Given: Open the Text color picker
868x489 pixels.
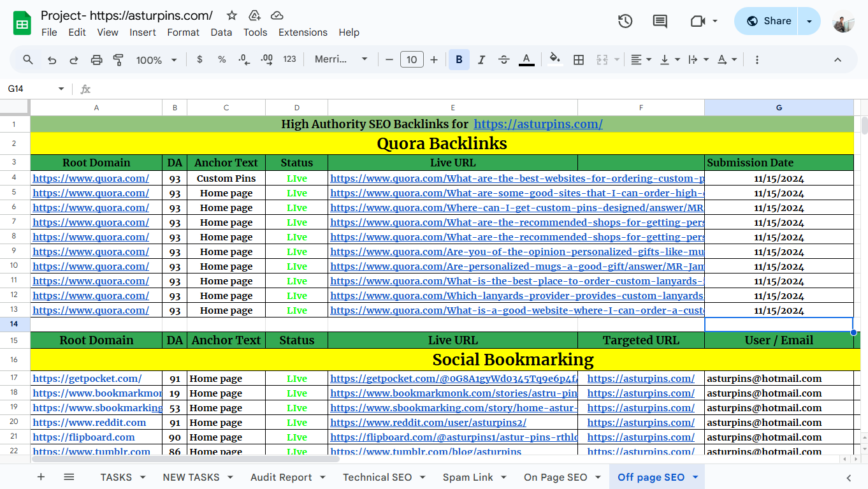Looking at the screenshot, I should click(526, 59).
